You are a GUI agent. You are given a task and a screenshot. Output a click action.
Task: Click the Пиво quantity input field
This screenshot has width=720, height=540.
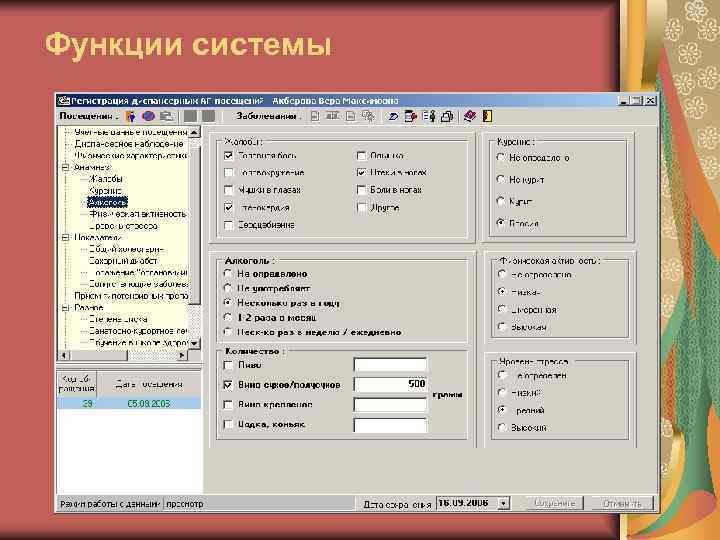click(x=390, y=366)
